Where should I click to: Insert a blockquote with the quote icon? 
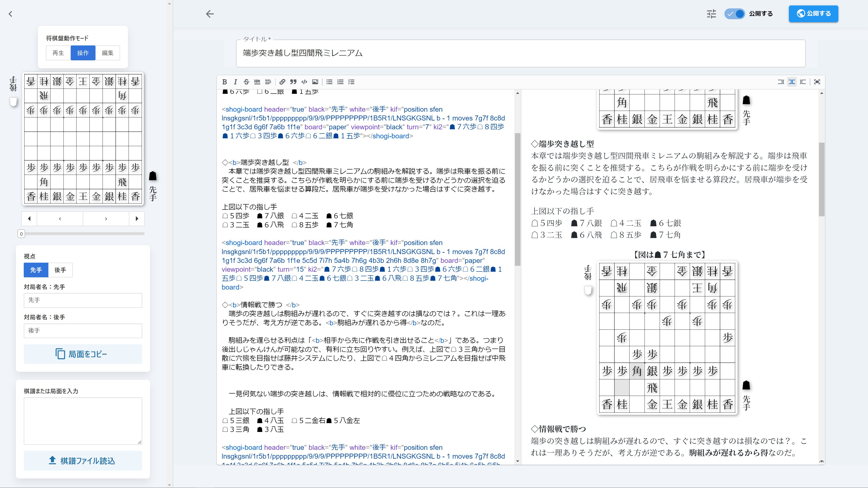[x=293, y=82]
